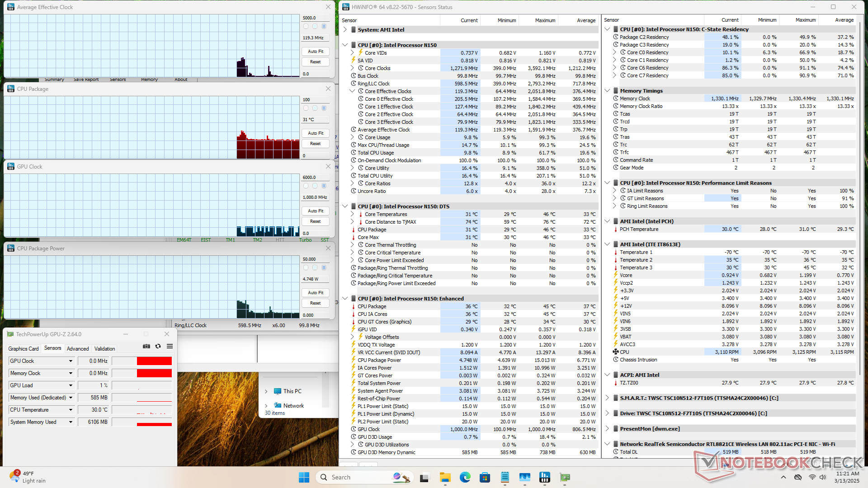Expand the PresentMon [dwm.exe] group
Viewport: 868px width, 488px height.
tap(607, 429)
